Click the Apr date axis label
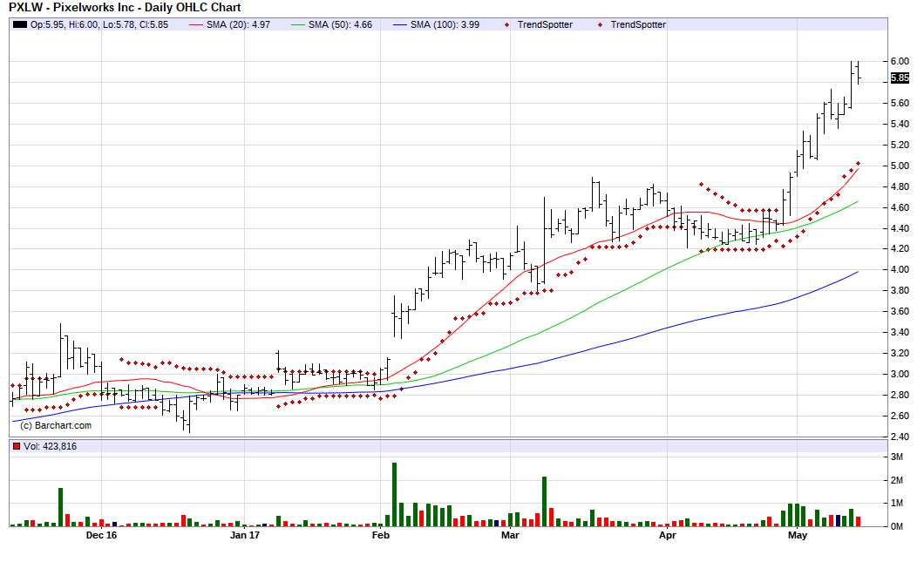This screenshot has height=562, width=924. (667, 535)
